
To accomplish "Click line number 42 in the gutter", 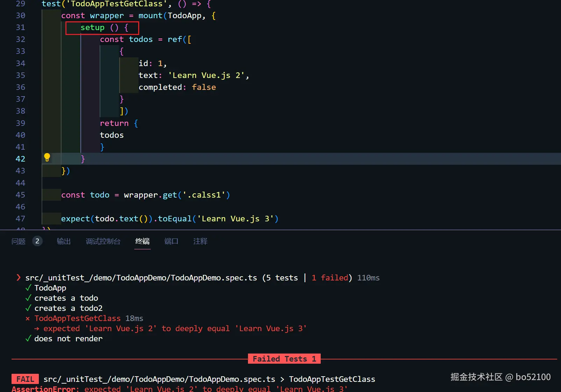I will [x=20, y=159].
